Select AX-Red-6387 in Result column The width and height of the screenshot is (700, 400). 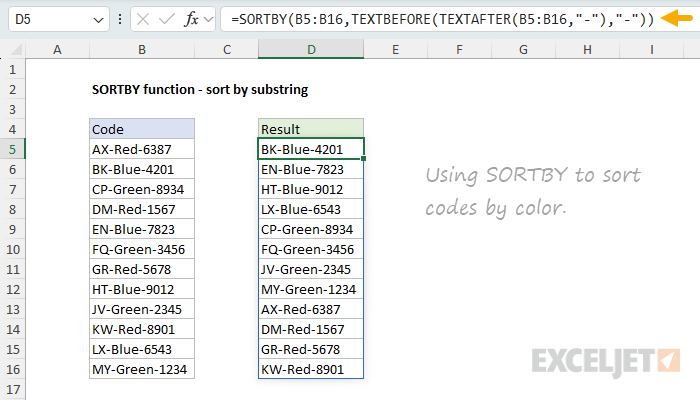(311, 309)
